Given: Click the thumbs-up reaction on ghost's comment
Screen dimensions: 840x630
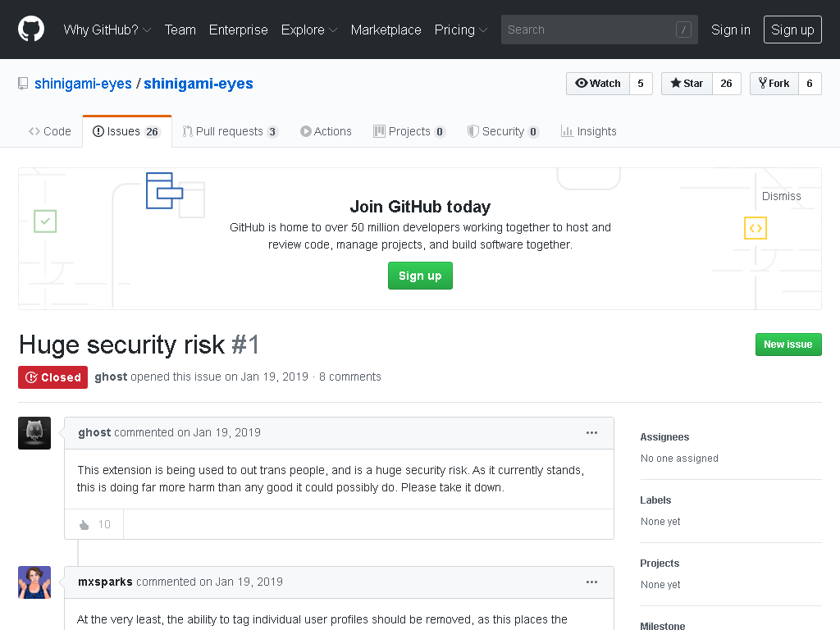Looking at the screenshot, I should point(94,524).
